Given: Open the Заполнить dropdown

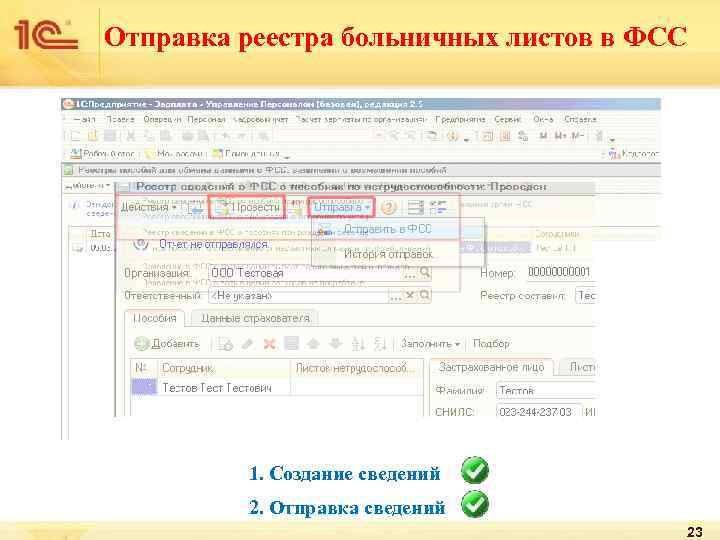Looking at the screenshot, I should click(x=430, y=343).
